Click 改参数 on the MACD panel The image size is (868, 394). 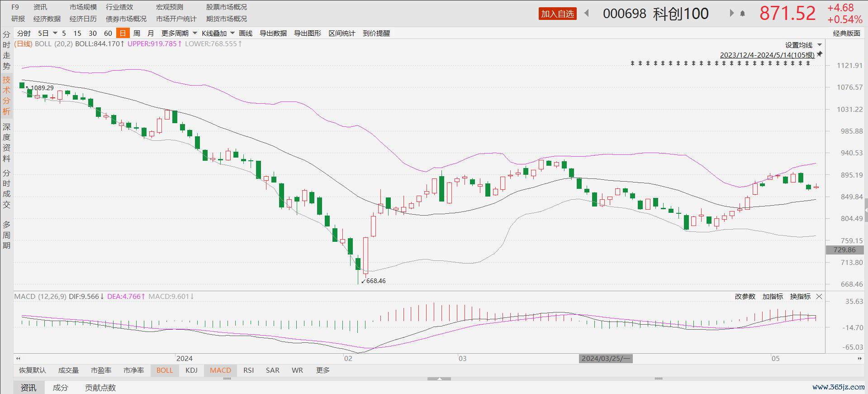click(745, 296)
